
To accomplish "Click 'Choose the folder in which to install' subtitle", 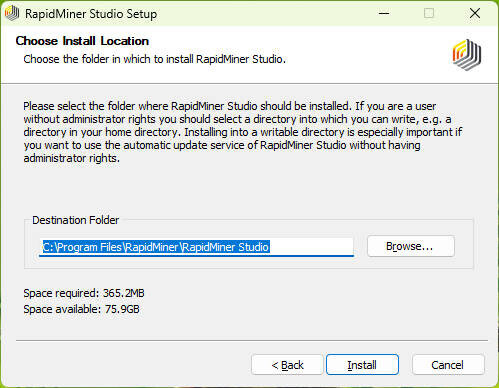I will click(x=155, y=59).
